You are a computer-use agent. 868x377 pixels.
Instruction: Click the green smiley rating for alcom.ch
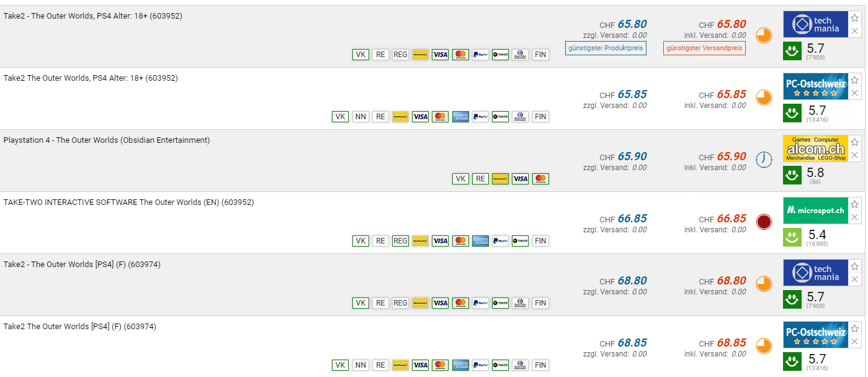coord(792,175)
